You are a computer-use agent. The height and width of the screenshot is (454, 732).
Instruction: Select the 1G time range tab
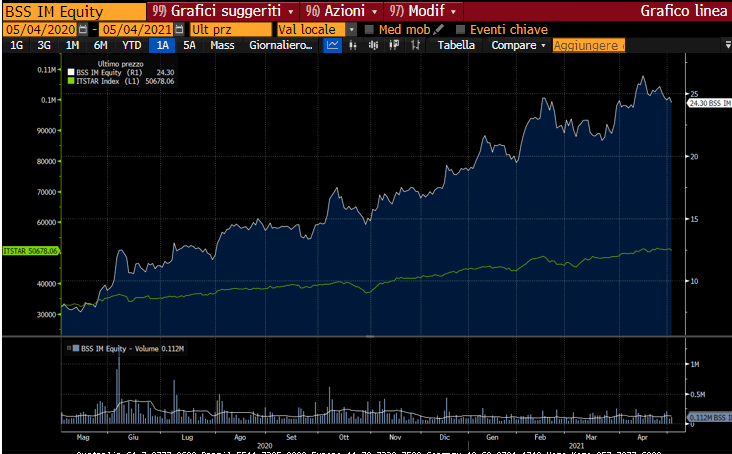16,45
